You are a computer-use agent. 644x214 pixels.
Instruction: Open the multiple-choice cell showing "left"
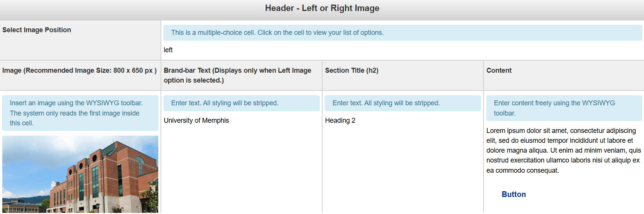[x=168, y=50]
